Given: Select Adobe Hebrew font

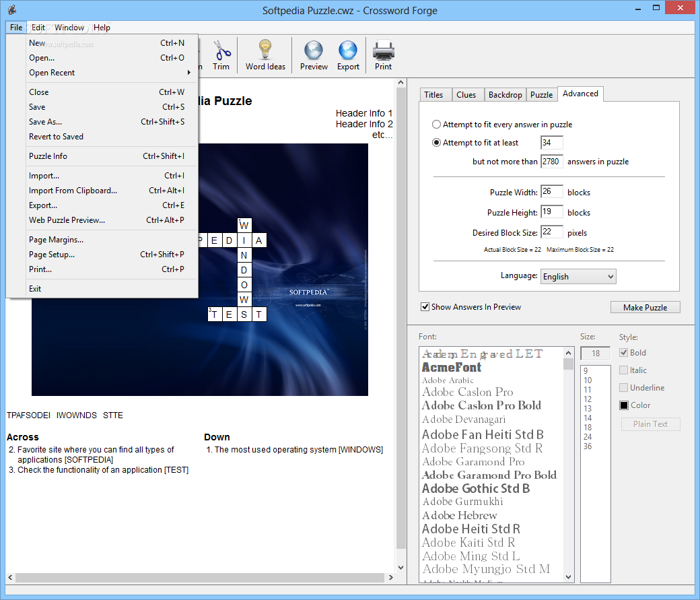Looking at the screenshot, I should (459, 515).
